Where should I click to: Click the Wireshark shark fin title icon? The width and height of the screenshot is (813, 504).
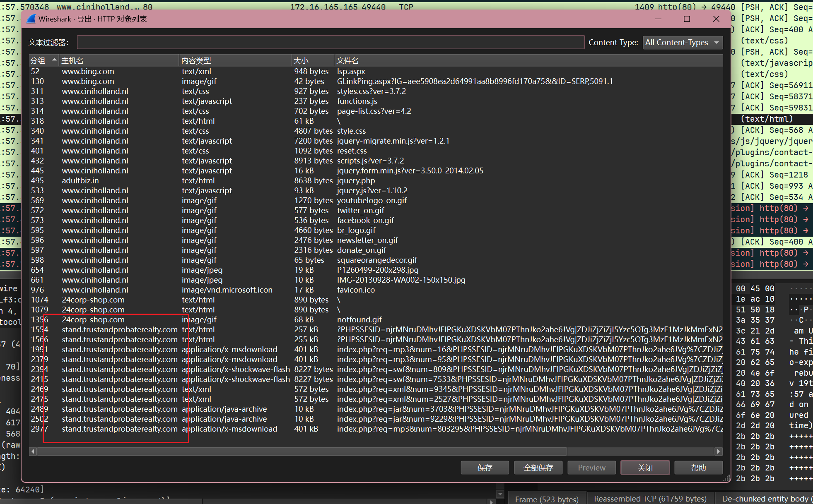pos(31,19)
